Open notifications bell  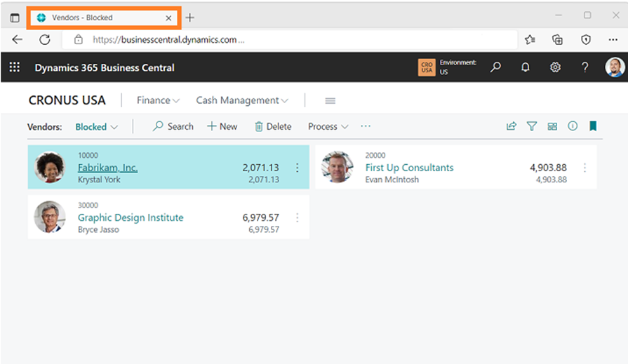[x=525, y=67]
